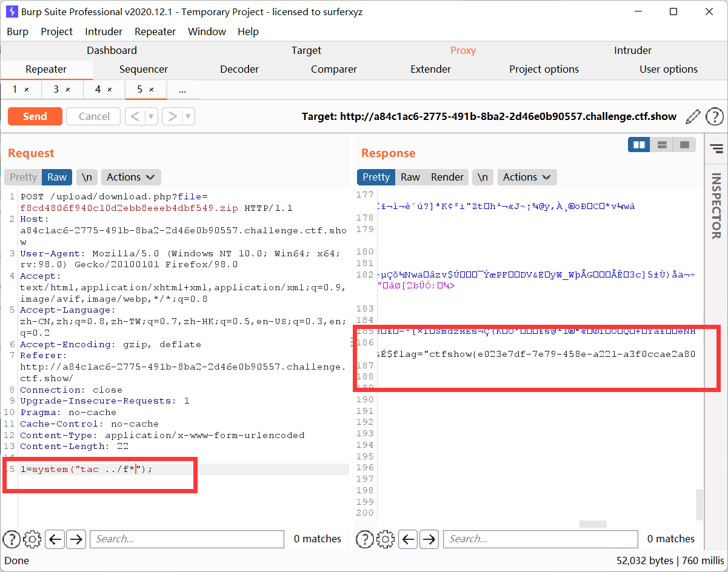Switch to the User options tab
The width and height of the screenshot is (728, 572).
pyautogui.click(x=669, y=69)
